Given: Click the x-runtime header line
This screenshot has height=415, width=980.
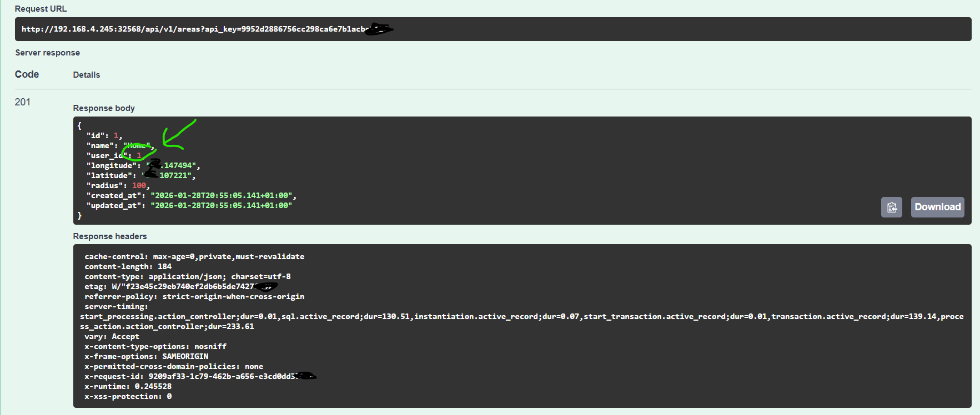Looking at the screenshot, I should tap(128, 387).
